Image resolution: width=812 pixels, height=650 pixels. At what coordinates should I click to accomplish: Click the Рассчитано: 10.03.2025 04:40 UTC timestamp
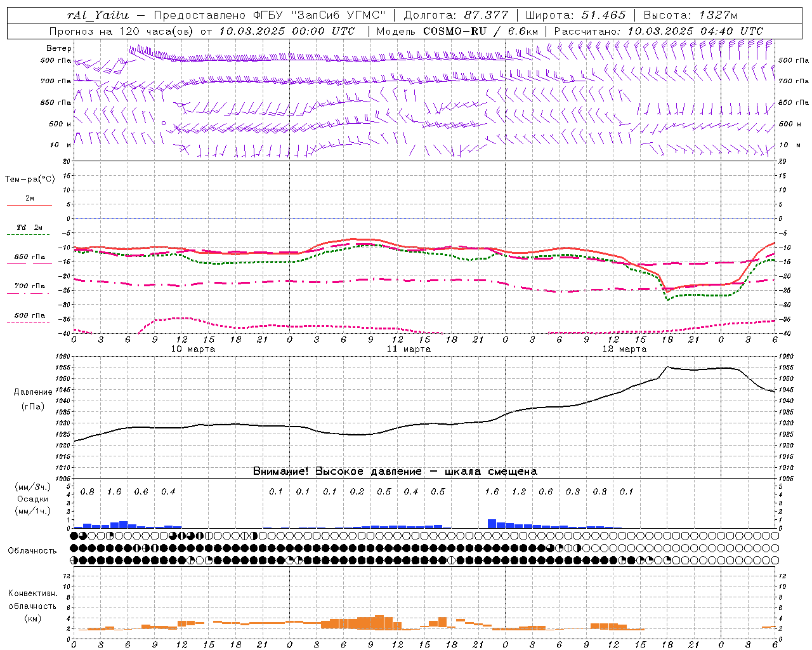(x=658, y=31)
